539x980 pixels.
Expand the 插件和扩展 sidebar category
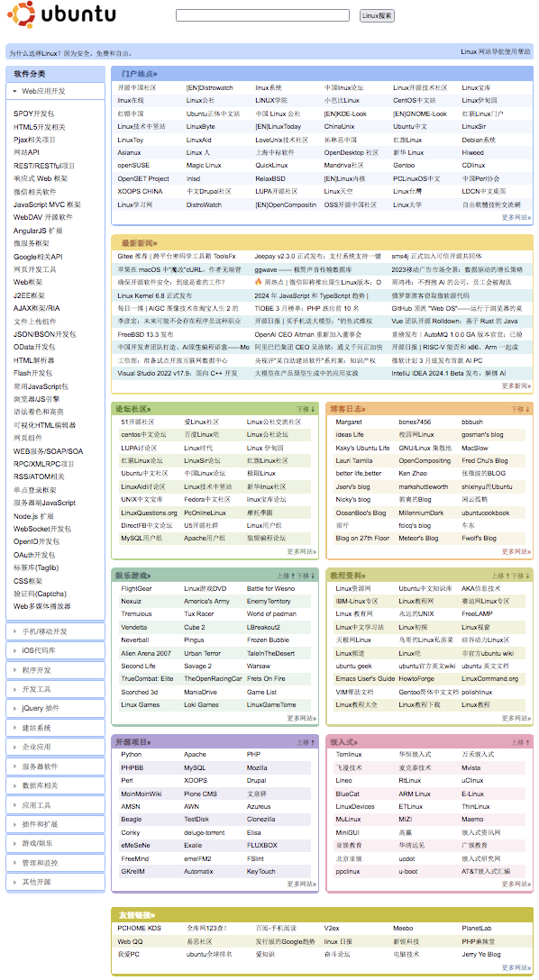[55, 824]
